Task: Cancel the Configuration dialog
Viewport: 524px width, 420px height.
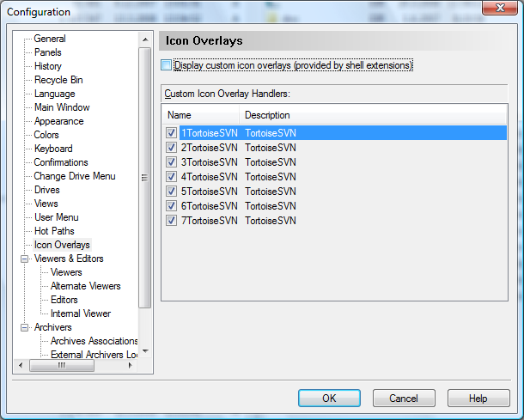Action: pyautogui.click(x=404, y=398)
